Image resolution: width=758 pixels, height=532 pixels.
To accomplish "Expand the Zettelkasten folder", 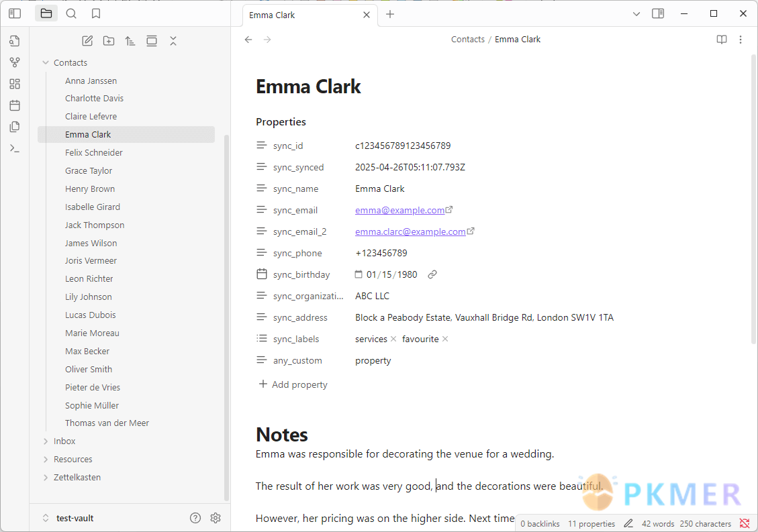I will (x=46, y=477).
